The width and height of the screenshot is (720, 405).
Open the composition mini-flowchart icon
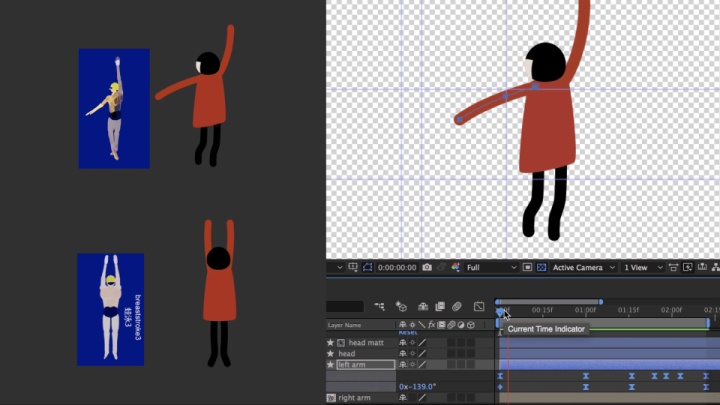(380, 307)
